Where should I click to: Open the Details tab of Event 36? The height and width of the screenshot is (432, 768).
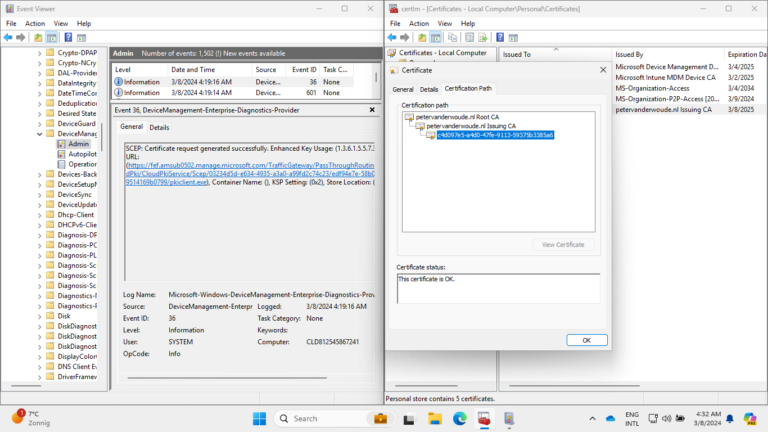click(159, 127)
